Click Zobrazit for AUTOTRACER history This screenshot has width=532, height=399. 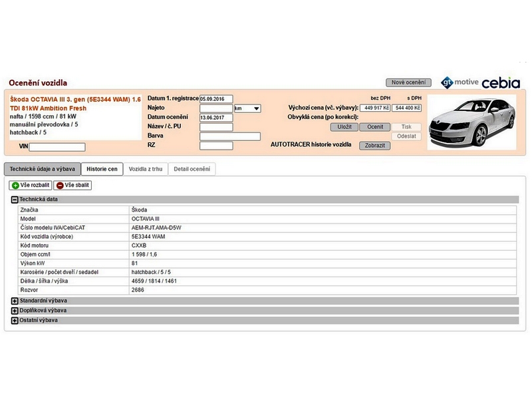(x=375, y=146)
